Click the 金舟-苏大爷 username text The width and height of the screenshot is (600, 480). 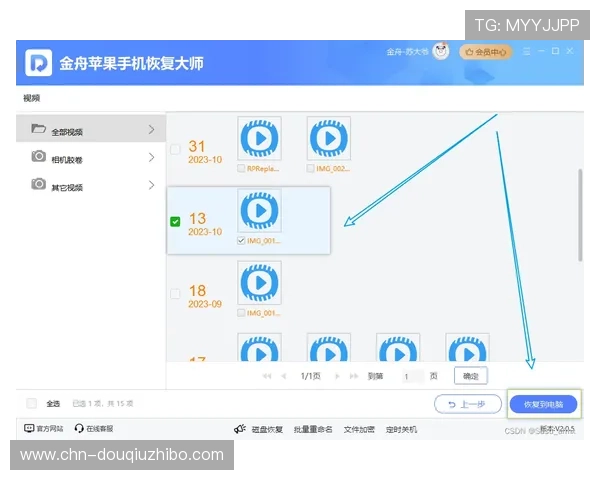click(x=407, y=51)
